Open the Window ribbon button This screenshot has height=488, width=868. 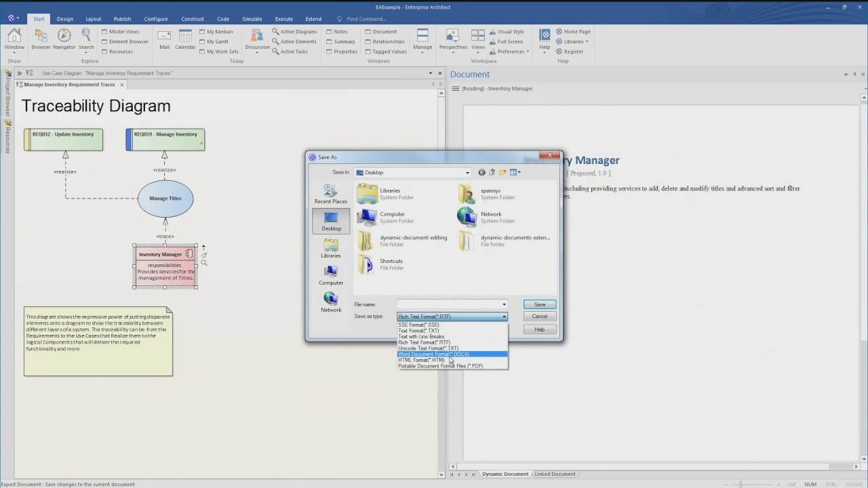(x=14, y=39)
